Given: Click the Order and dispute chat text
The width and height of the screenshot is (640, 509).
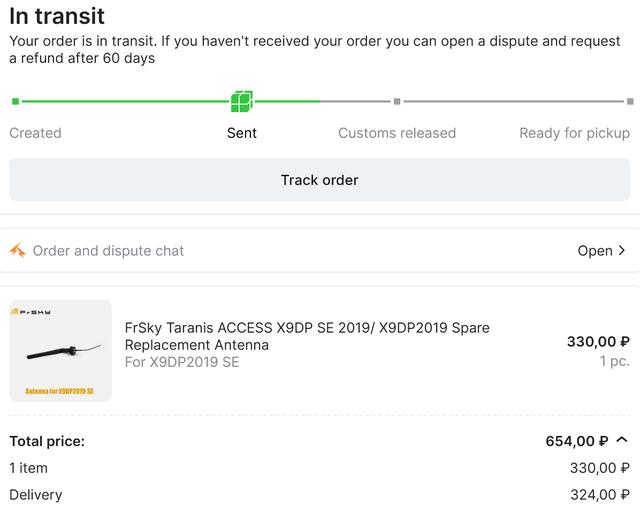Looking at the screenshot, I should coord(108,251).
